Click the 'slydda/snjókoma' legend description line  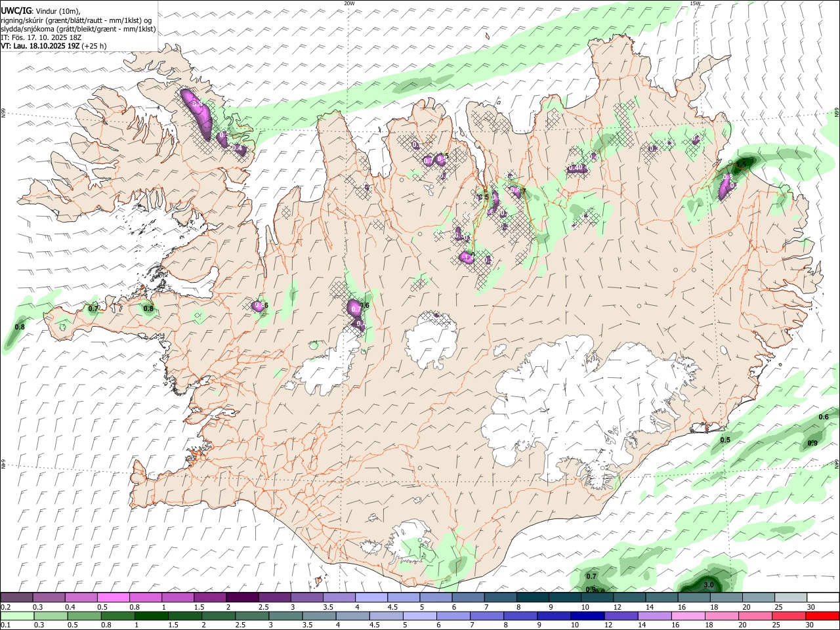[78, 29]
